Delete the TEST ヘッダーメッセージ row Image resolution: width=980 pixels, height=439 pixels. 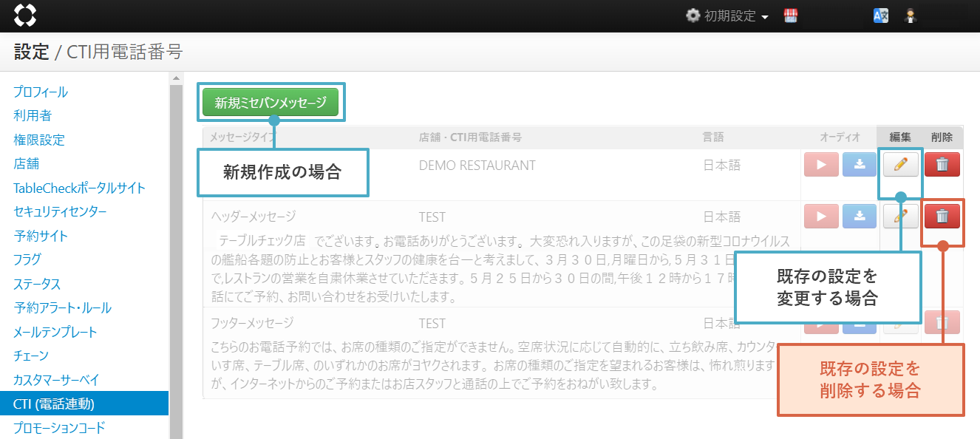tap(942, 217)
